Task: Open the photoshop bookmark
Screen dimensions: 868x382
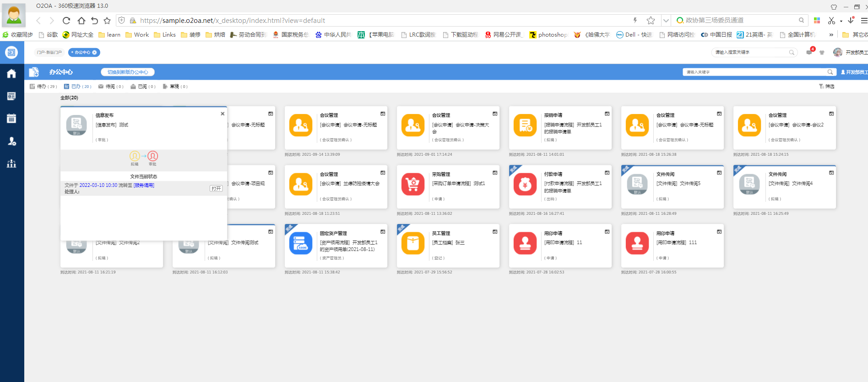Action: 548,35
